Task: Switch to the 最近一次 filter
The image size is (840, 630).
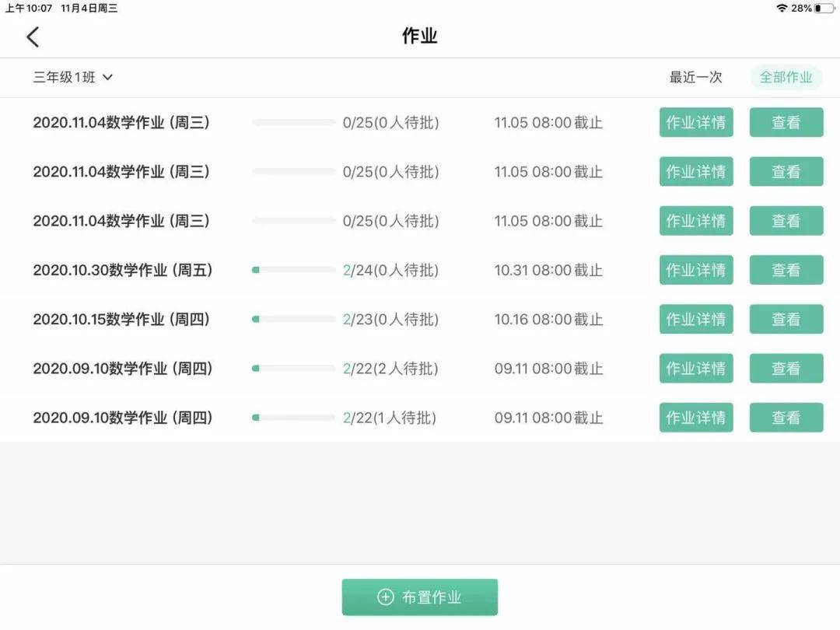Action: coord(695,77)
